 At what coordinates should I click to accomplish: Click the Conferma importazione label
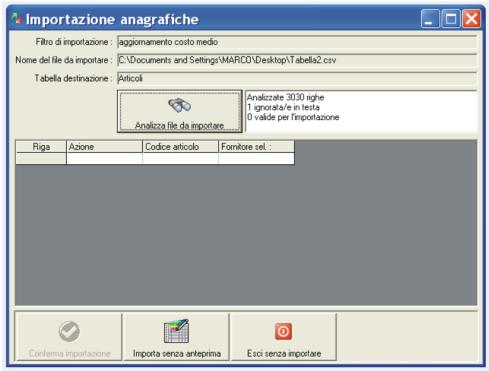pyautogui.click(x=69, y=353)
